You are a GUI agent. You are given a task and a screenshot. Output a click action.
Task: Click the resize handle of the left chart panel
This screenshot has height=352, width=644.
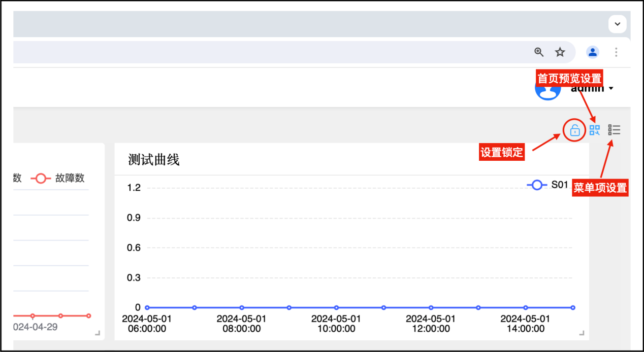pos(98,333)
